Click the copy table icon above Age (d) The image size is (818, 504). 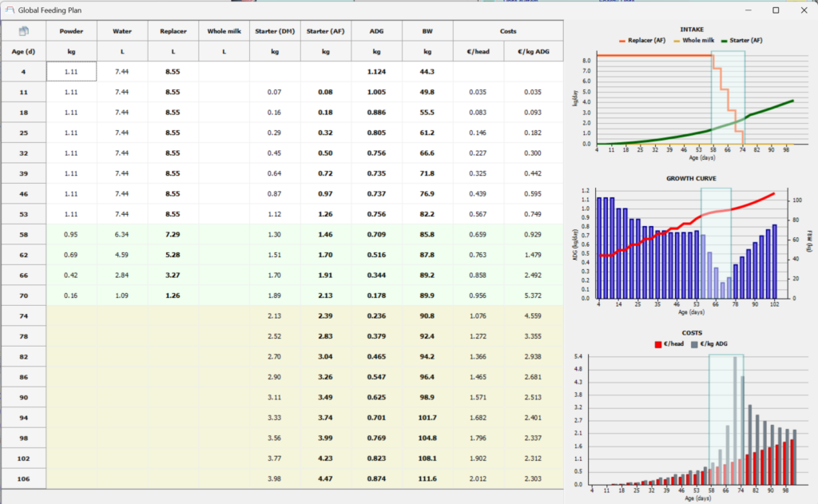point(23,31)
